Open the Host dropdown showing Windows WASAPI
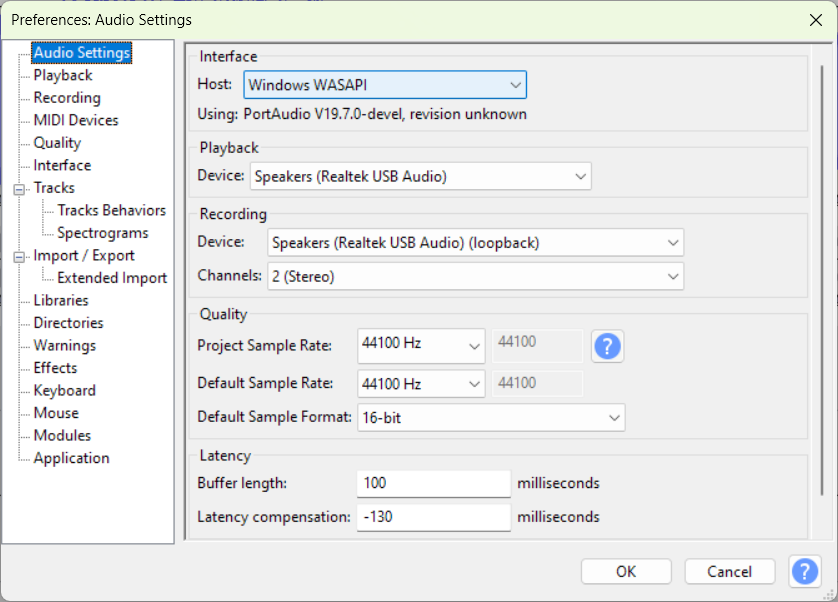This screenshot has width=838, height=602. point(385,85)
